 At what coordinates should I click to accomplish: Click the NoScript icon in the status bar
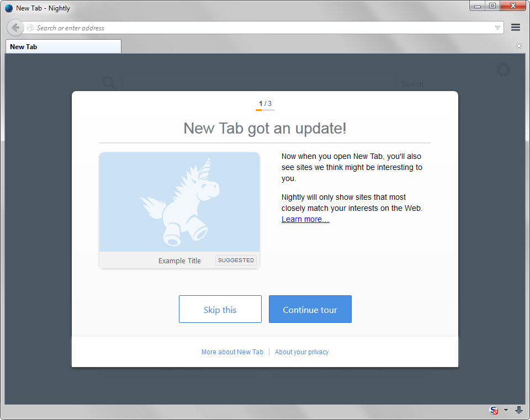pos(494,410)
